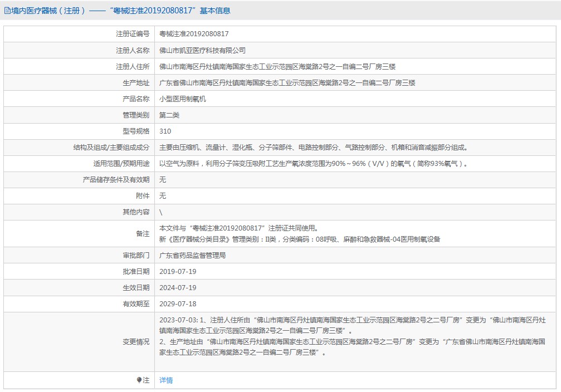The width and height of the screenshot is (561, 392).
Task: Click management category value 第二类
Action: coord(169,115)
